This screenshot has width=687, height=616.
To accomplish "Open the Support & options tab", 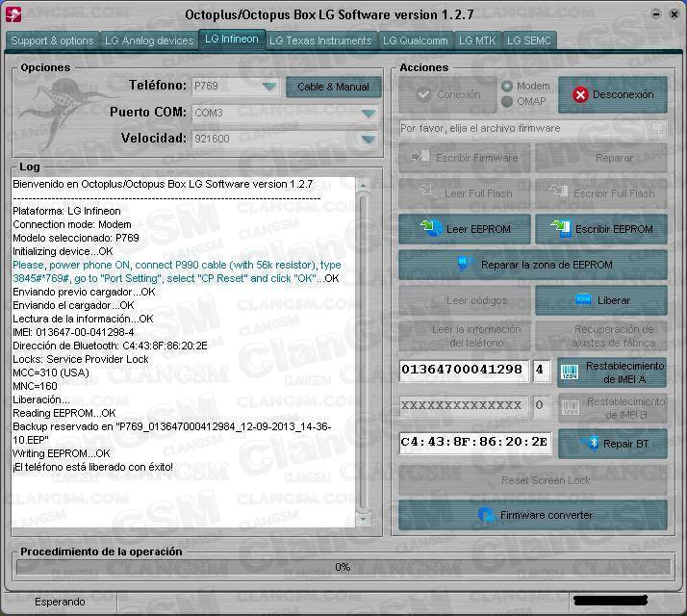I will (52, 40).
